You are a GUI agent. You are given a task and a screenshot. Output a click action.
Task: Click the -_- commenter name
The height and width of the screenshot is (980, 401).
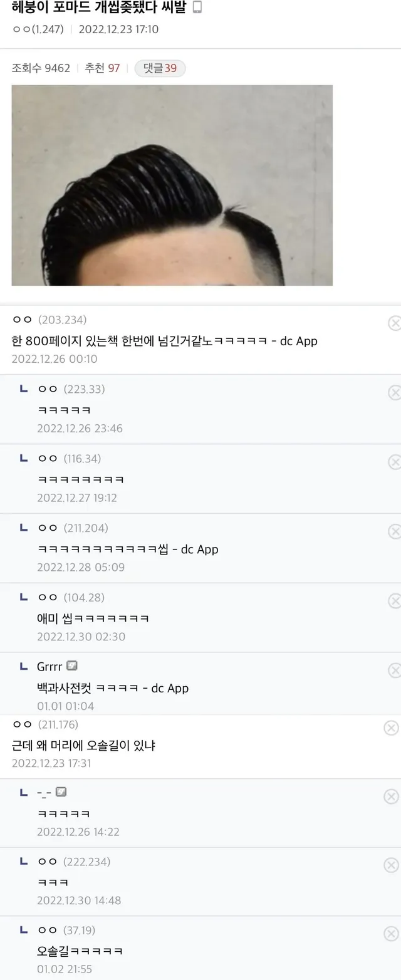[x=44, y=793]
